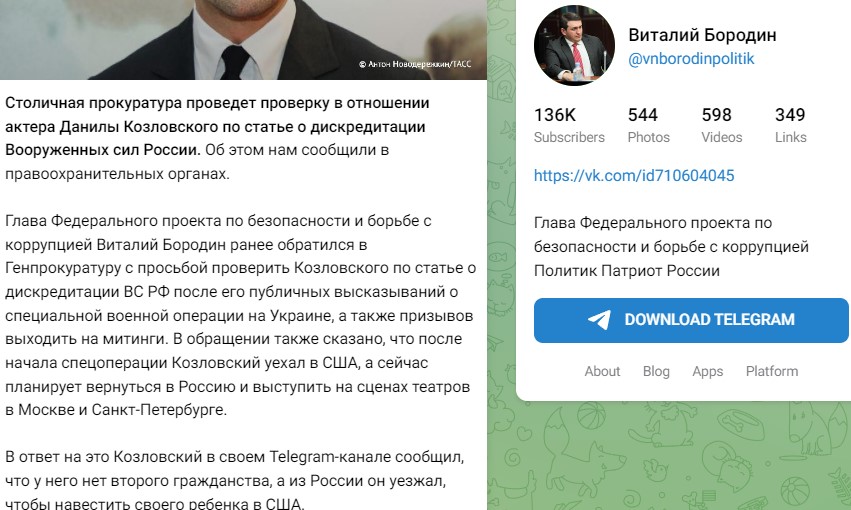Open the Apps footer link
The width and height of the screenshot is (851, 510).
click(x=708, y=372)
